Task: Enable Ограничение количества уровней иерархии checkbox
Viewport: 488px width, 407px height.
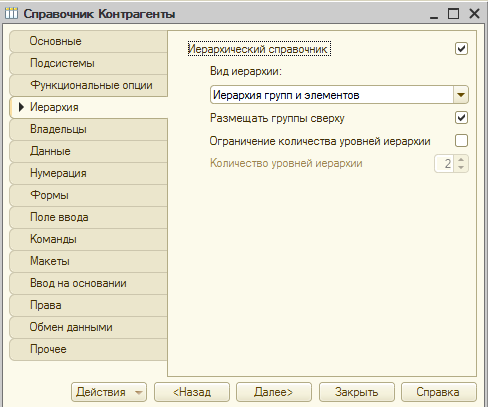Action: (x=461, y=141)
